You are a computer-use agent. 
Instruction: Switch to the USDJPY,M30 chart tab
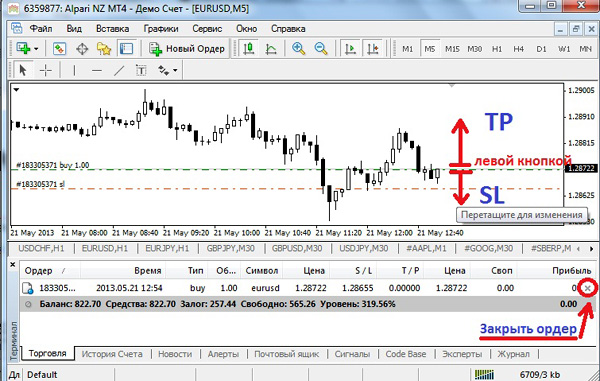[x=364, y=249]
